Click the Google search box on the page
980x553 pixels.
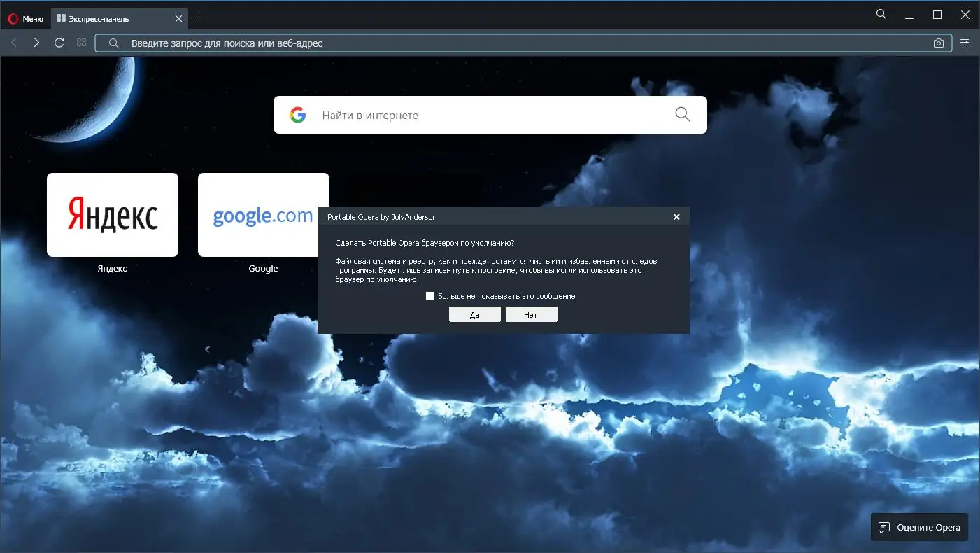coord(490,115)
